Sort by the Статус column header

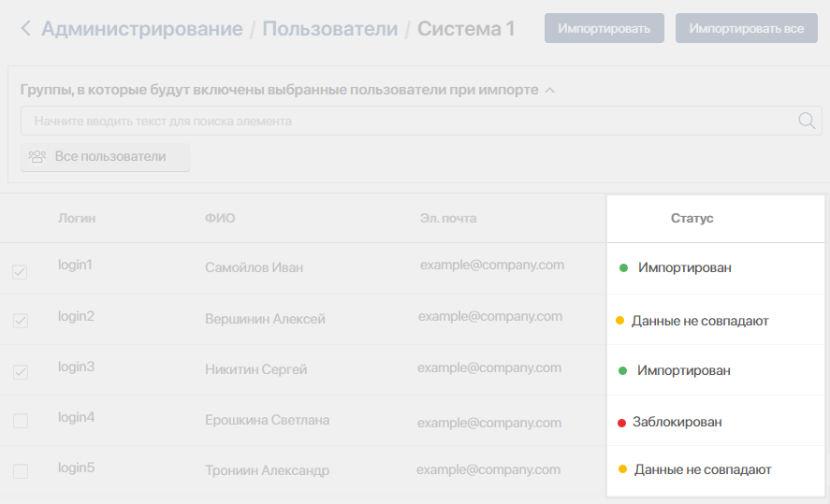click(x=692, y=218)
